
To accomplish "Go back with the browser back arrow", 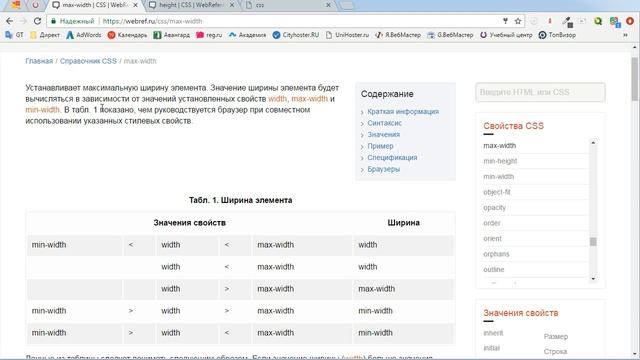I will (x=9, y=21).
